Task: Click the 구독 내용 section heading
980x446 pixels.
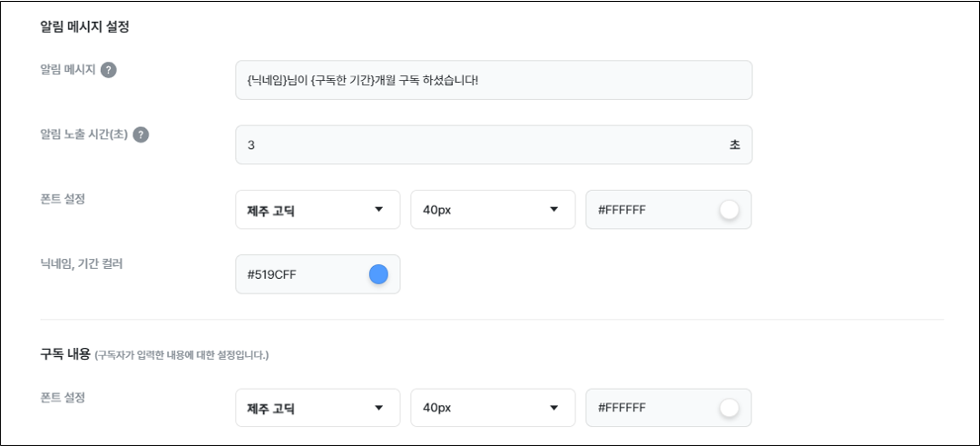Action: click(x=65, y=354)
